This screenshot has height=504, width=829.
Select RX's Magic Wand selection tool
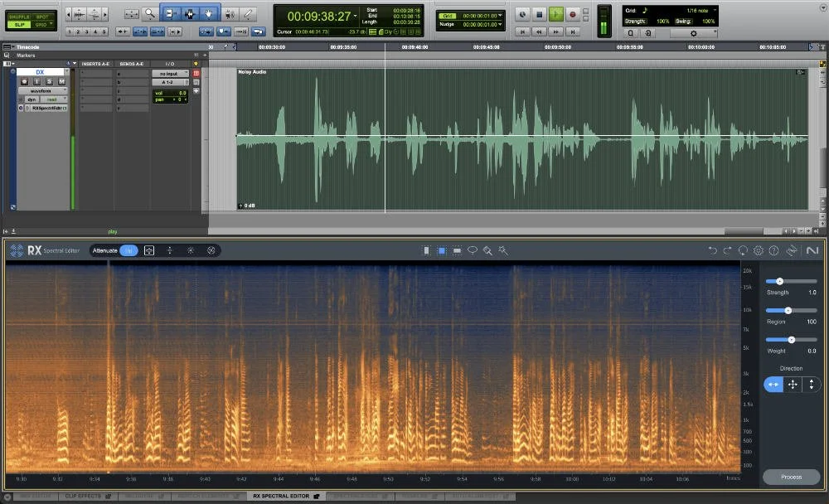tap(503, 250)
